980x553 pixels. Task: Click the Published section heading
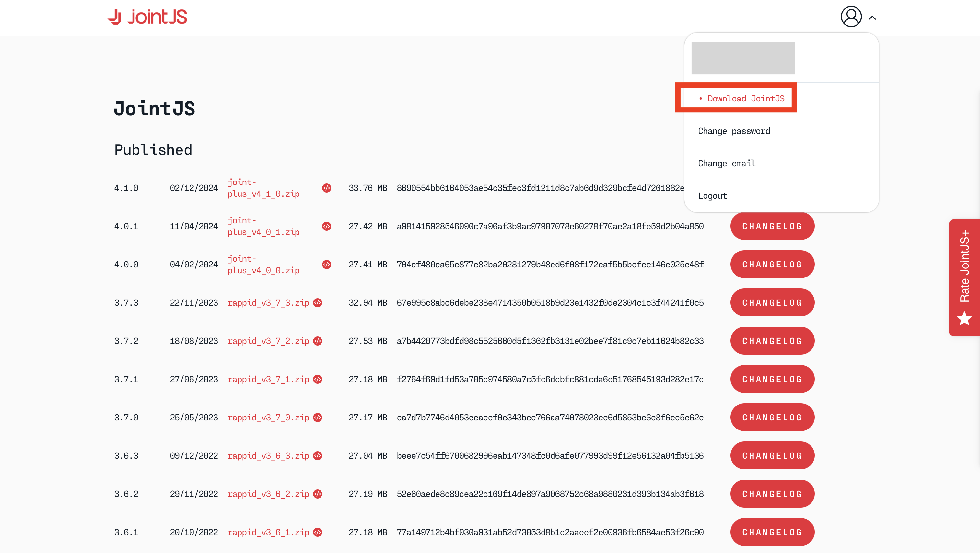click(x=153, y=149)
